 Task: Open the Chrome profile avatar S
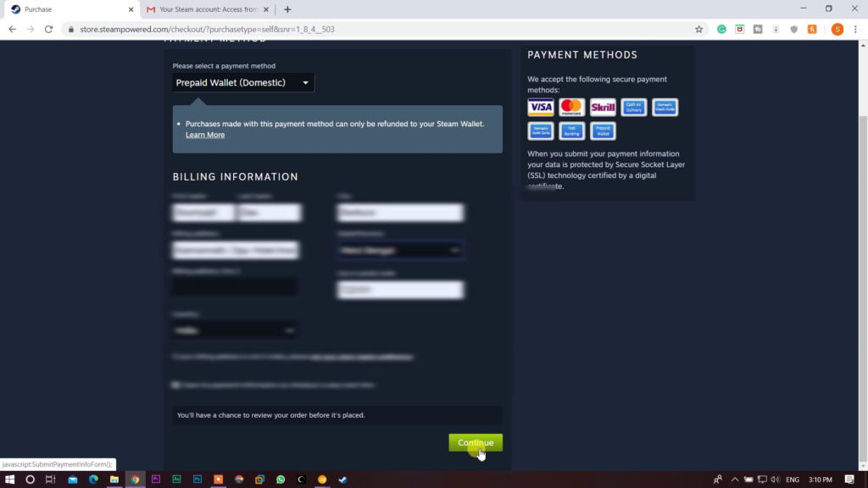coord(837,30)
